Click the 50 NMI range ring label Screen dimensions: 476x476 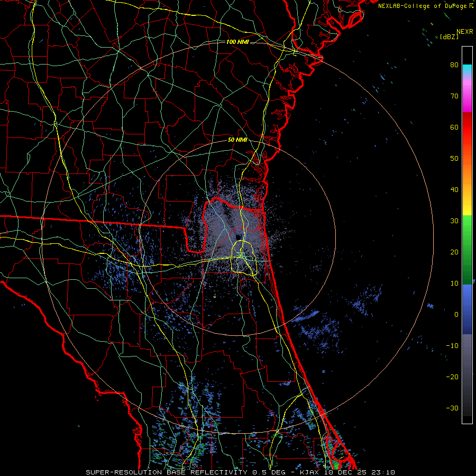tap(237, 140)
